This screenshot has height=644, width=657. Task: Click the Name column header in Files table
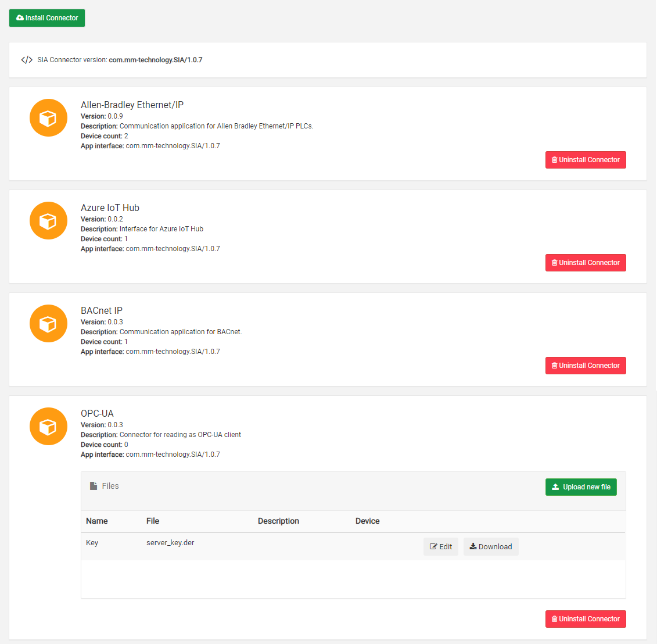96,521
